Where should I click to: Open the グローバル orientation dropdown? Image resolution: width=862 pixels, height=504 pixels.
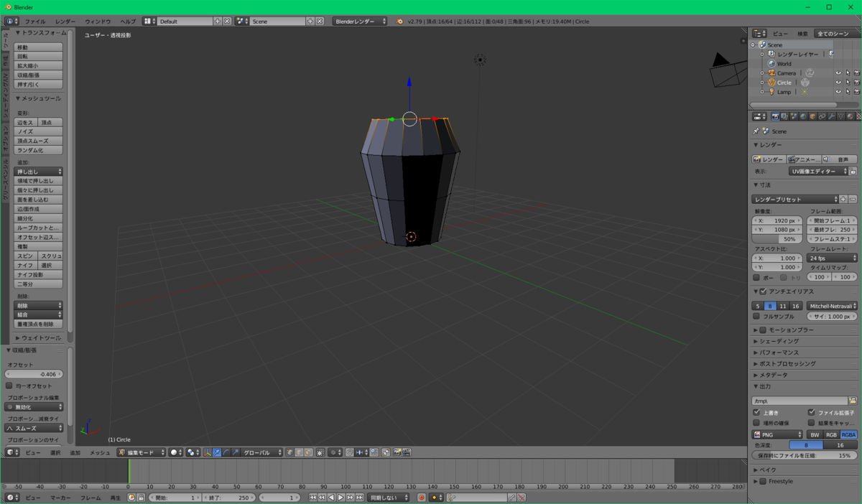click(262, 452)
